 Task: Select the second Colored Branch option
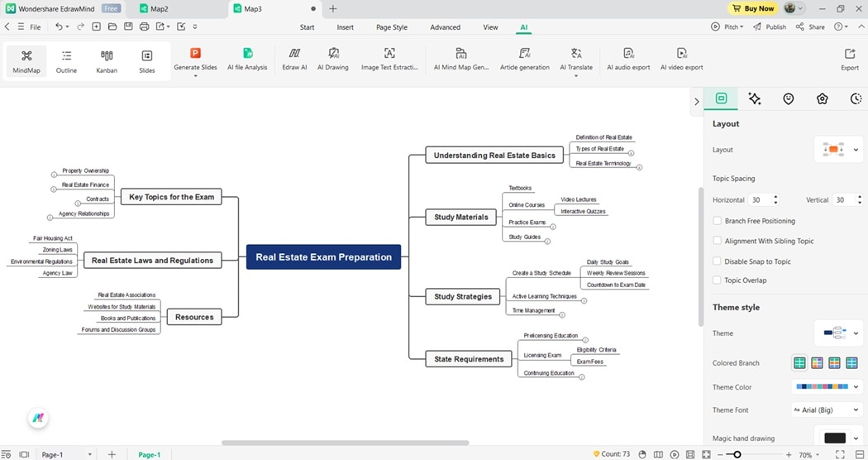click(817, 363)
